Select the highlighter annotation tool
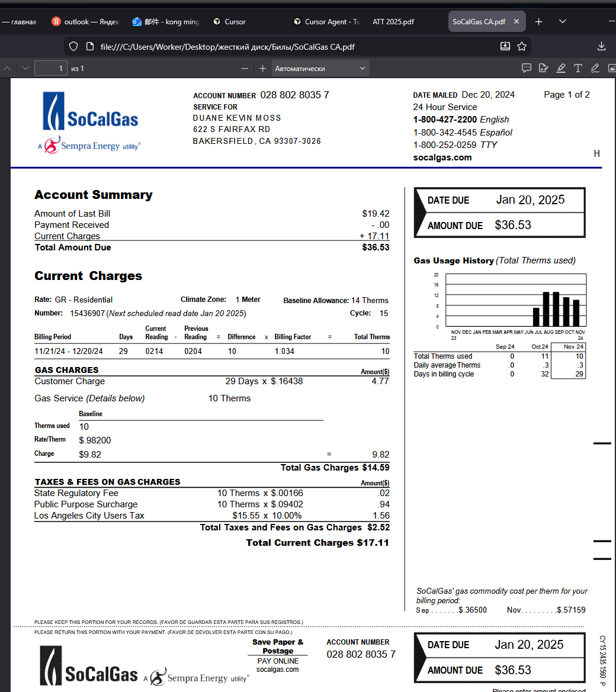This screenshot has width=616, height=692. point(561,67)
